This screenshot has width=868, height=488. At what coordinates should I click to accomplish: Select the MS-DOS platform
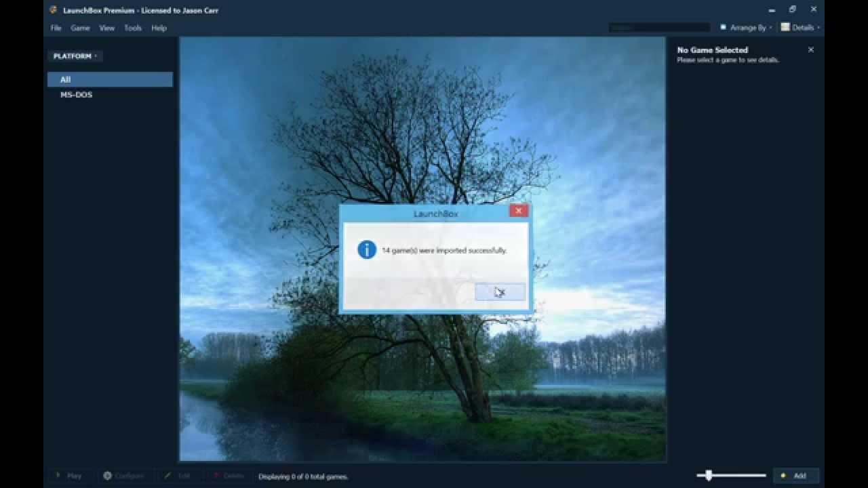110,95
